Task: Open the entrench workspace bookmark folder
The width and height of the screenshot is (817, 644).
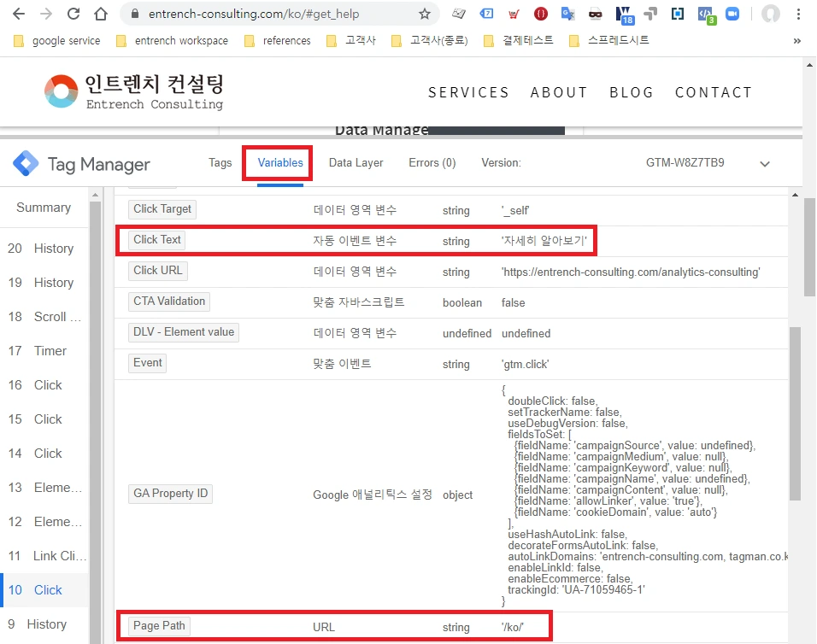Action: click(172, 41)
